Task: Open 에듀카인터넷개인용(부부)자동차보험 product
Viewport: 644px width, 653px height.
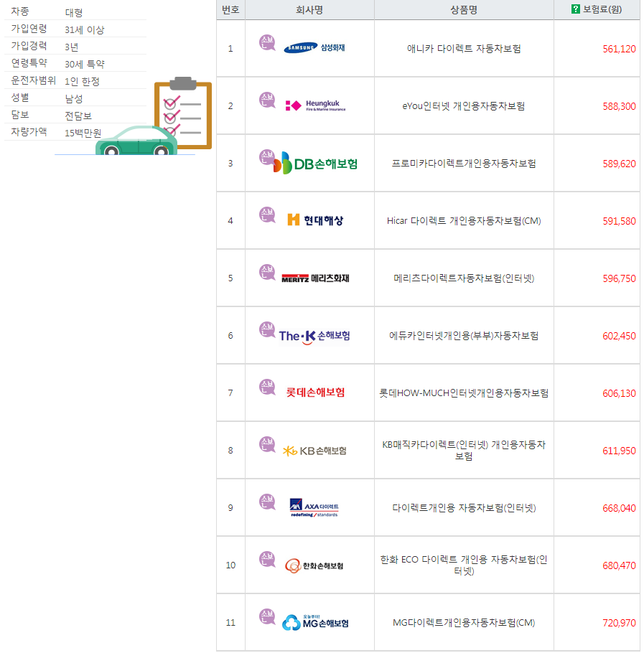Action: click(x=464, y=336)
